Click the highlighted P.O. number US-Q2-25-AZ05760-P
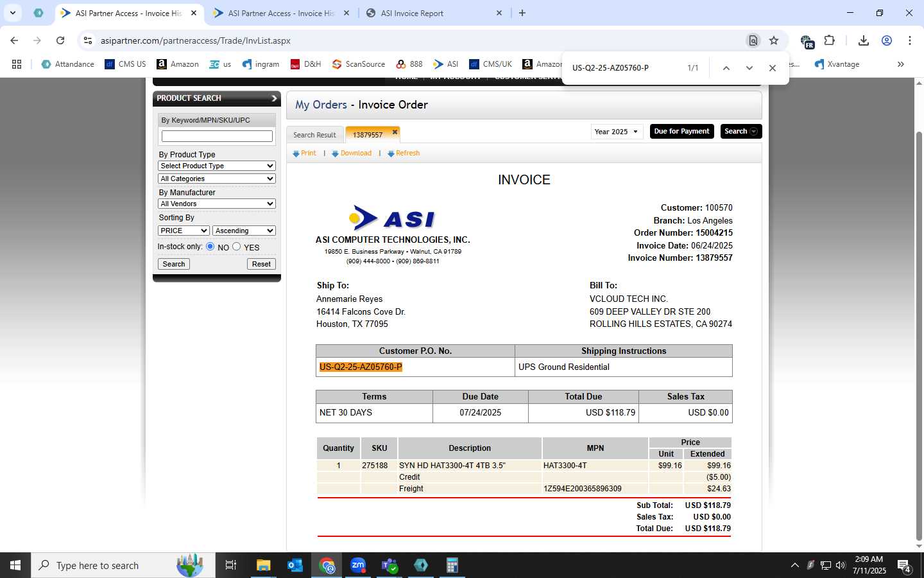 point(361,367)
